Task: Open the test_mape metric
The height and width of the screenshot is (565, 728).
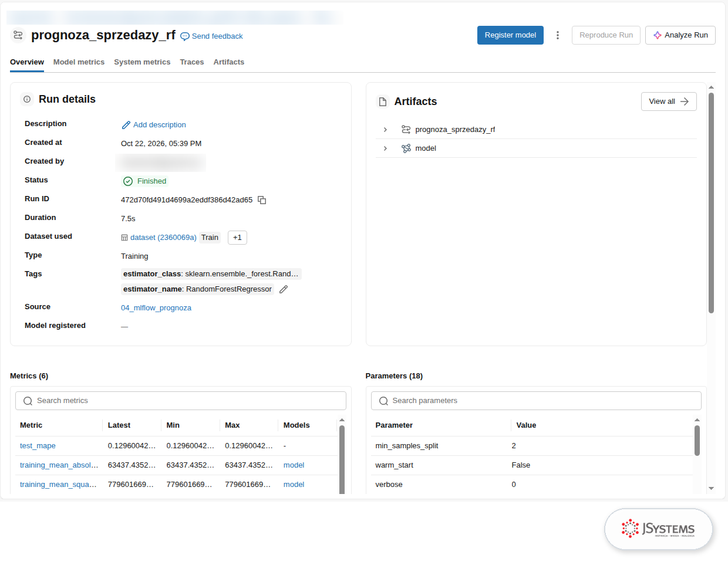Action: coord(38,446)
